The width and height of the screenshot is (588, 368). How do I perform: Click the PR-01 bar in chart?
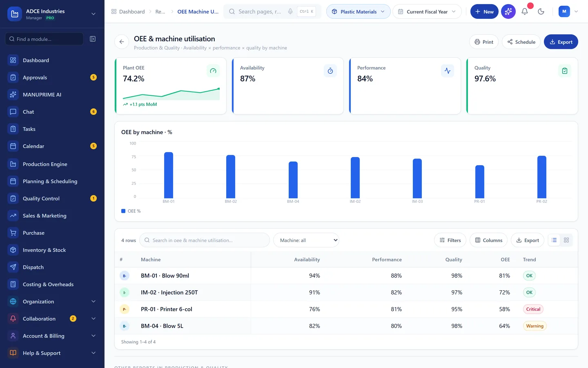point(480,182)
